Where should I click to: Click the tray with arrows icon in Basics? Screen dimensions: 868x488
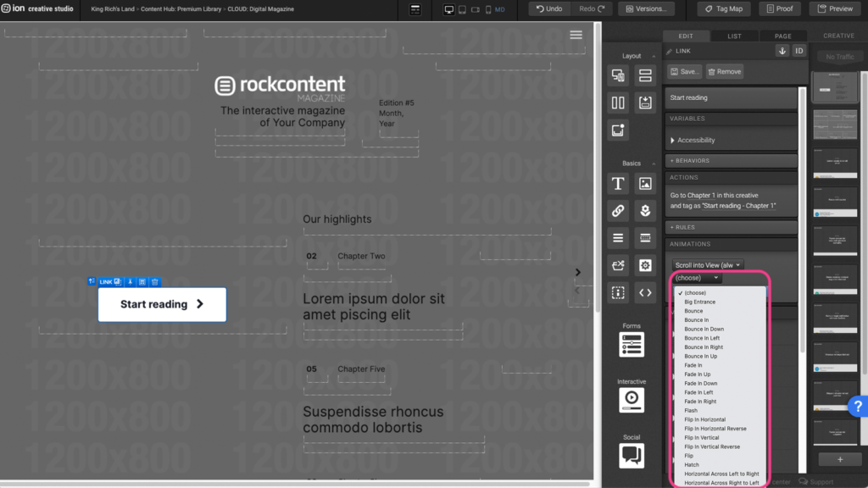tap(618, 265)
